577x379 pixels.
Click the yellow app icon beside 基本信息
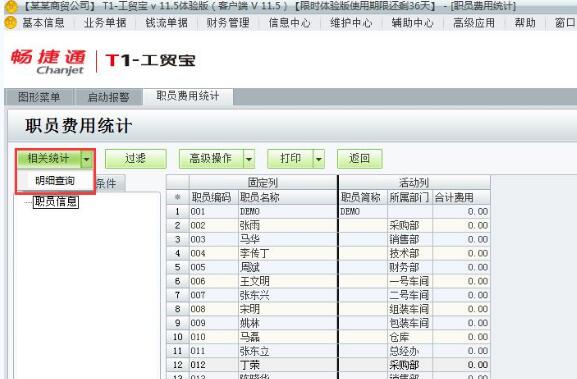[x=11, y=23]
